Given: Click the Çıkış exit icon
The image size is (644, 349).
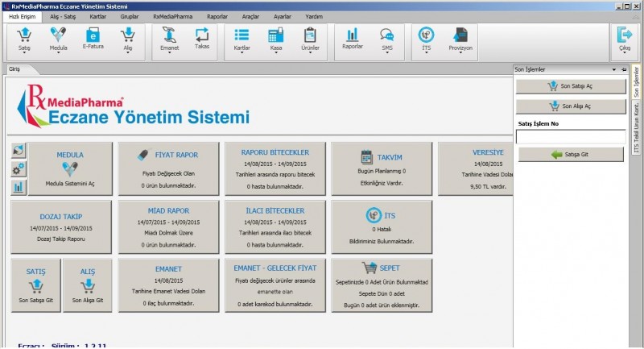Looking at the screenshot, I should coord(624,35).
